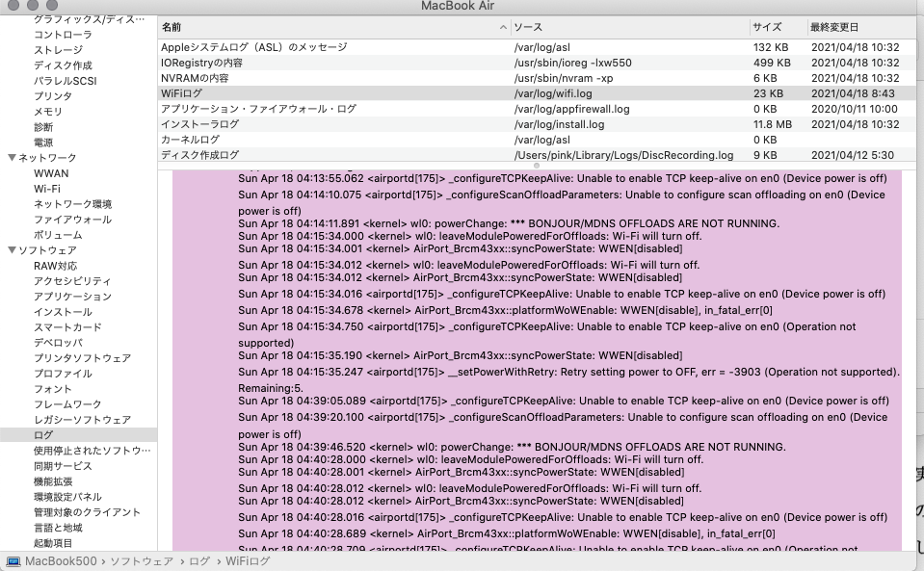Viewport: 924px width, 571px height.
Task: Collapse the ネットワーク section in sidebar
Action: [x=12, y=158]
